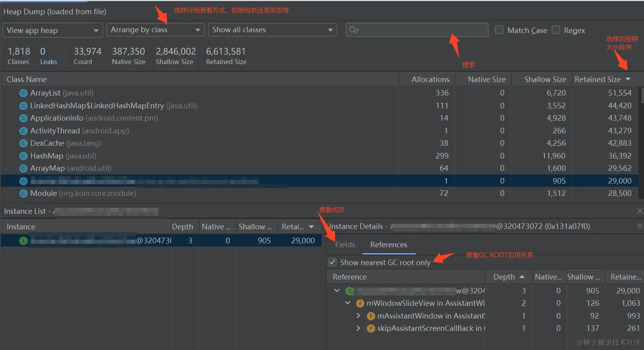644x350 pixels.
Task: Select the References tab
Action: [x=389, y=244]
